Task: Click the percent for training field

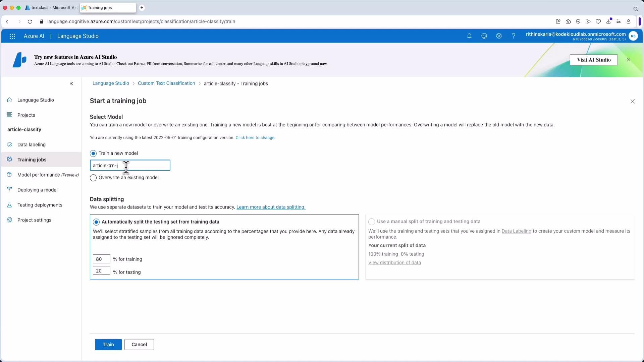Action: (102, 259)
